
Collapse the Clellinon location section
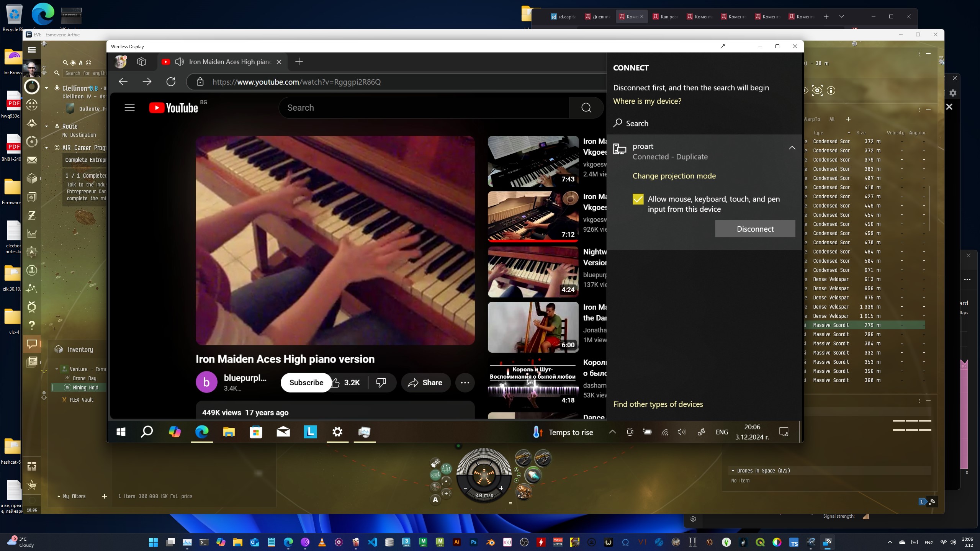(x=47, y=88)
